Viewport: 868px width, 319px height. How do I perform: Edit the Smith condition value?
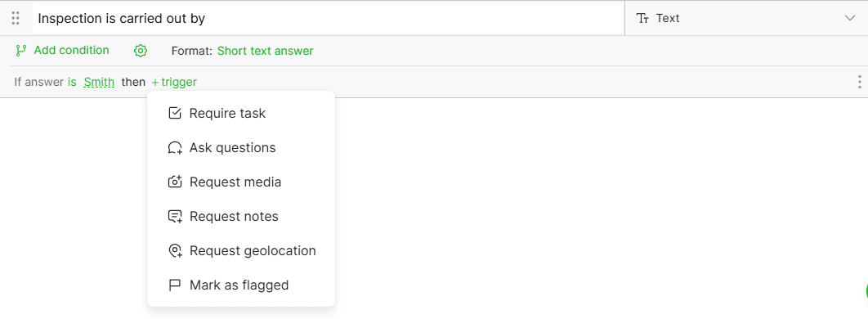click(x=99, y=82)
